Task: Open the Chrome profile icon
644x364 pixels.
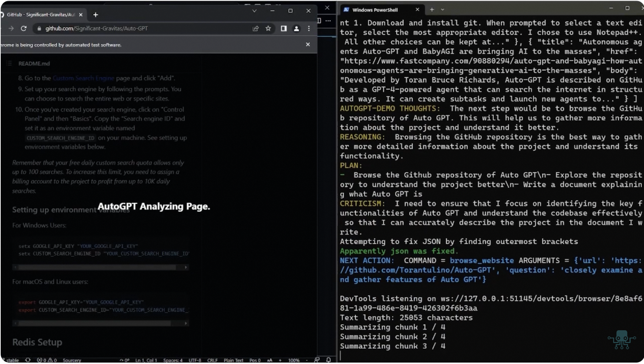Action: click(x=296, y=28)
